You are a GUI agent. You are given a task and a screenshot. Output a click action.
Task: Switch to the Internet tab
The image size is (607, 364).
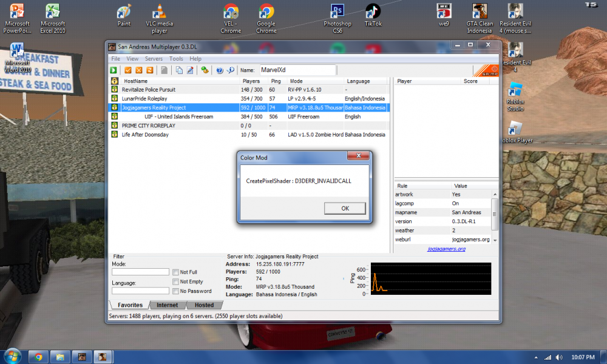click(x=168, y=305)
